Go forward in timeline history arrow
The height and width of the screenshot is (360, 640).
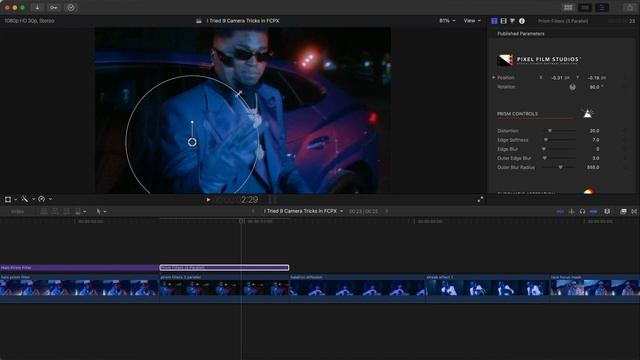coord(387,211)
